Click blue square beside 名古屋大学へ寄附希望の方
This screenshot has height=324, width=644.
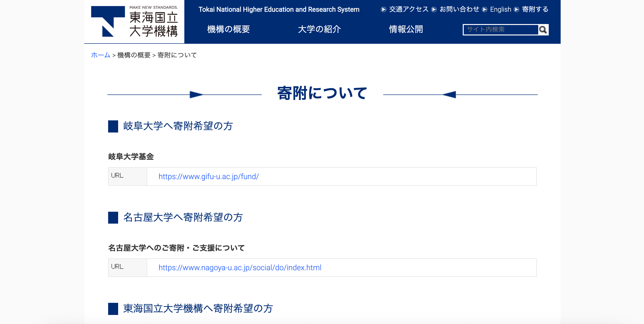coord(113,217)
